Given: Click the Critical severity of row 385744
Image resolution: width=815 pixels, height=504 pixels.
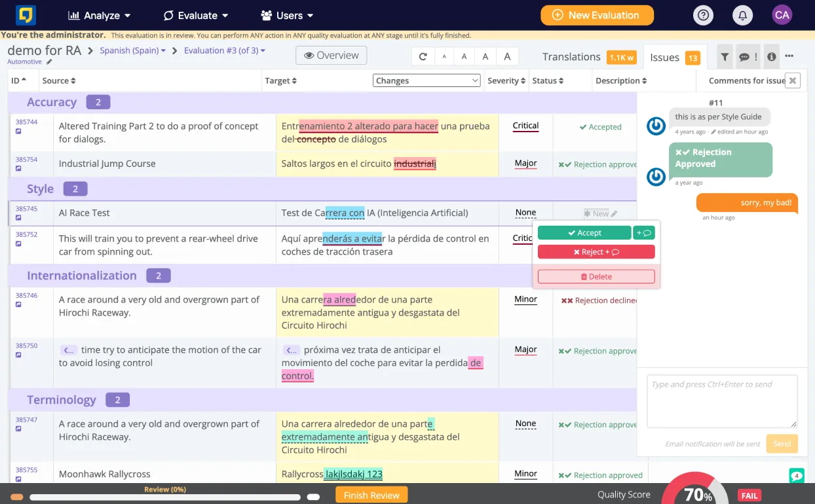Looking at the screenshot, I should tap(525, 126).
